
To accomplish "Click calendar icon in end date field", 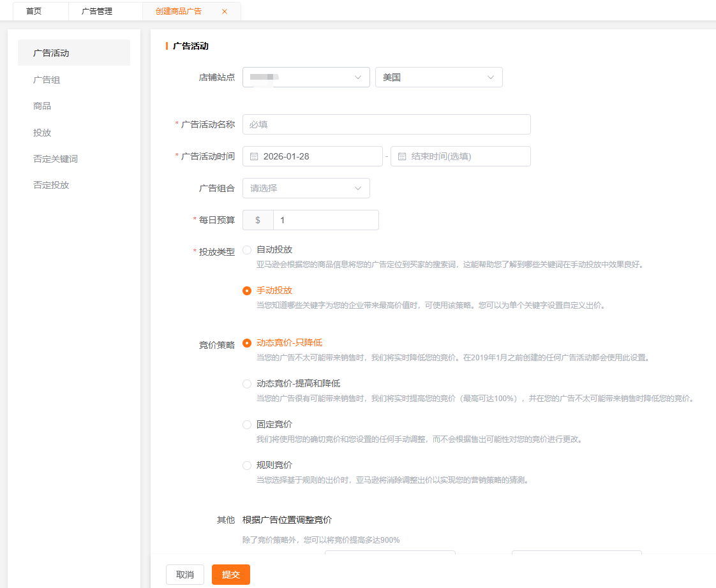I will click(402, 156).
